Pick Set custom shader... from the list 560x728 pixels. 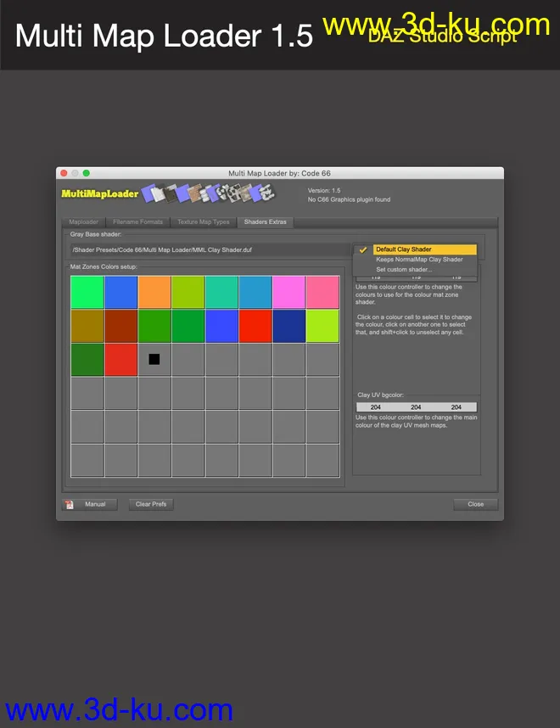[404, 270]
